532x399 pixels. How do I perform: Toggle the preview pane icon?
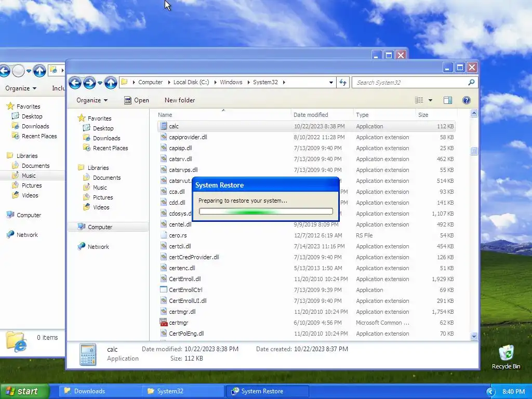[448, 100]
